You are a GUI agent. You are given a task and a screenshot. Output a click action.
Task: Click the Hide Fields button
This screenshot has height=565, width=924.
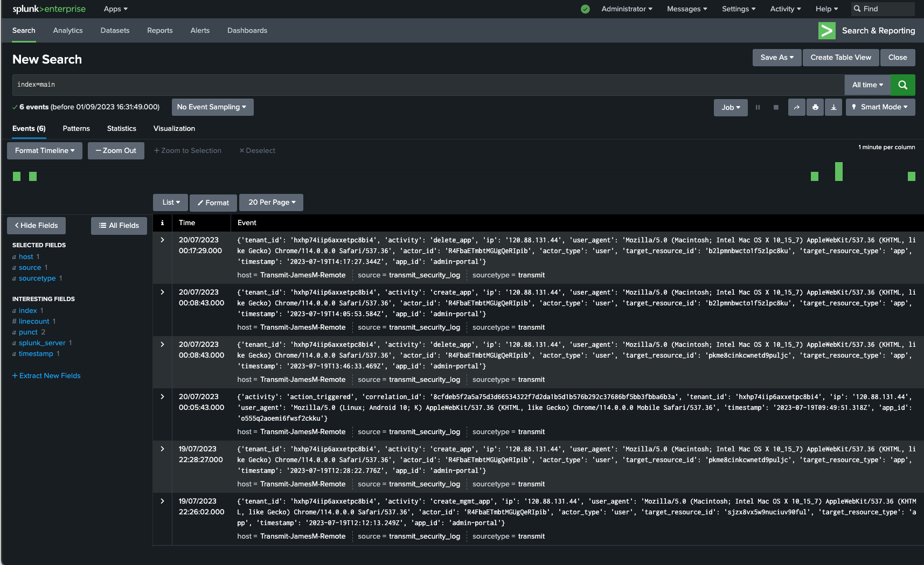(36, 226)
